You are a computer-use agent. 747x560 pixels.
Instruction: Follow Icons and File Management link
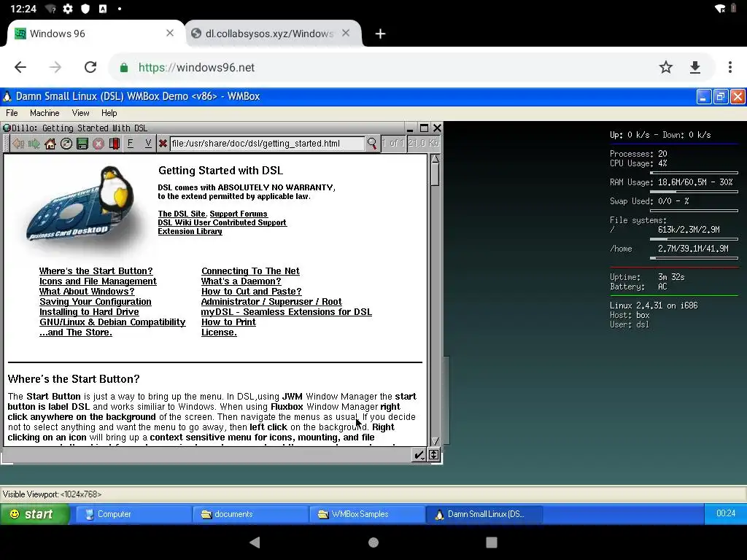tap(98, 281)
